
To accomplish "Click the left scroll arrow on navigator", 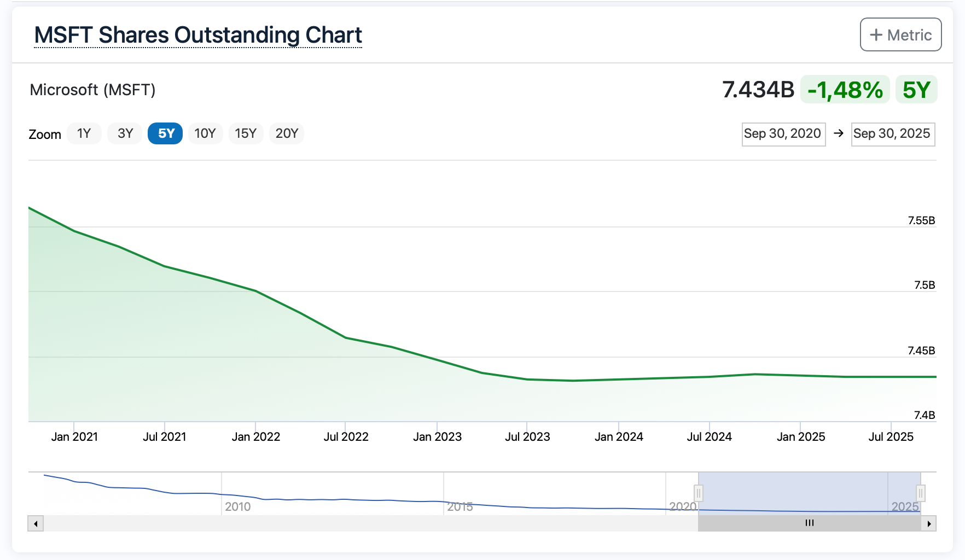I will coord(36,523).
